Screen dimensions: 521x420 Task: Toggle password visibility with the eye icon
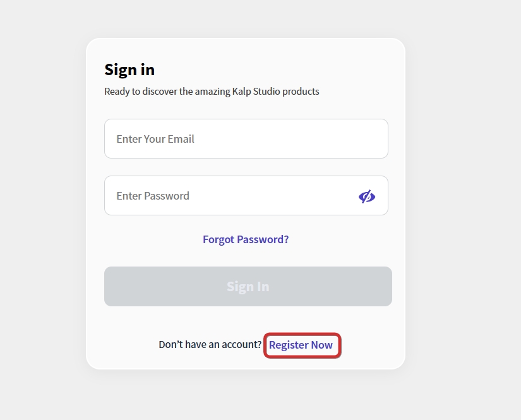point(367,196)
